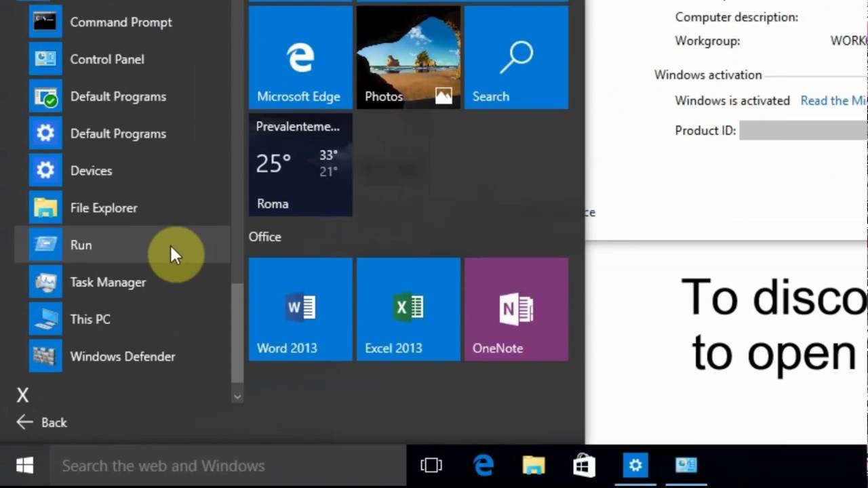The image size is (868, 488).
Task: Open the Run dialog entry
Action: click(x=122, y=245)
